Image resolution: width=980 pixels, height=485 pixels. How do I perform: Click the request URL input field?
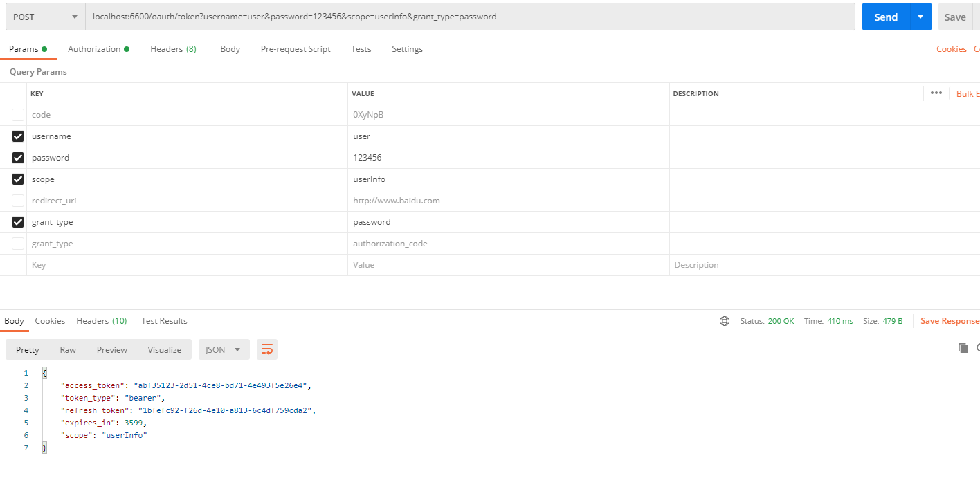(x=470, y=17)
